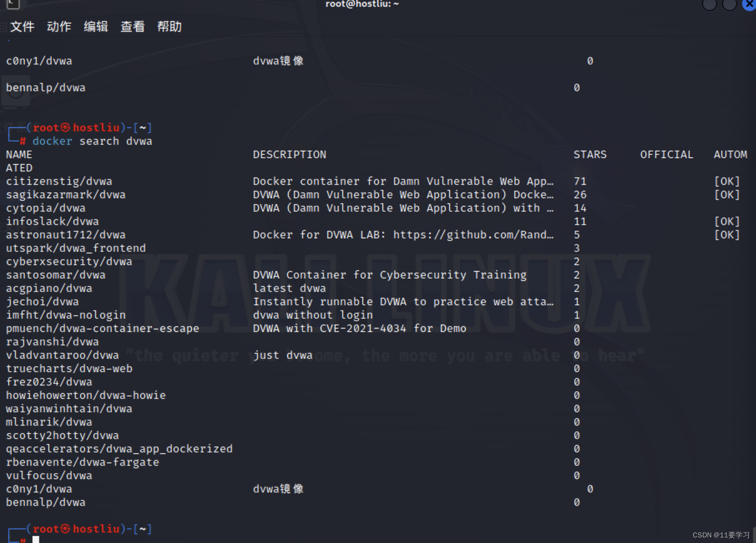Click the maximize window button

click(x=729, y=5)
